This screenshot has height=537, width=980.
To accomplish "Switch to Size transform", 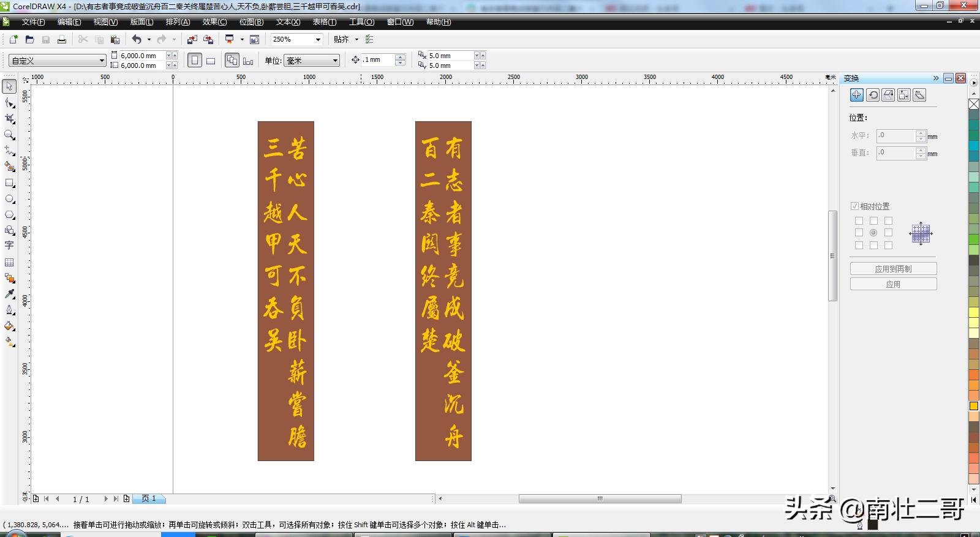I will coord(903,95).
